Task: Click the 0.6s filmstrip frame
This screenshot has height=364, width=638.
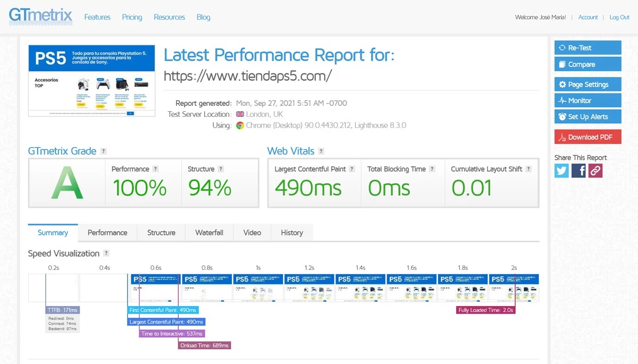Action: [x=156, y=288]
